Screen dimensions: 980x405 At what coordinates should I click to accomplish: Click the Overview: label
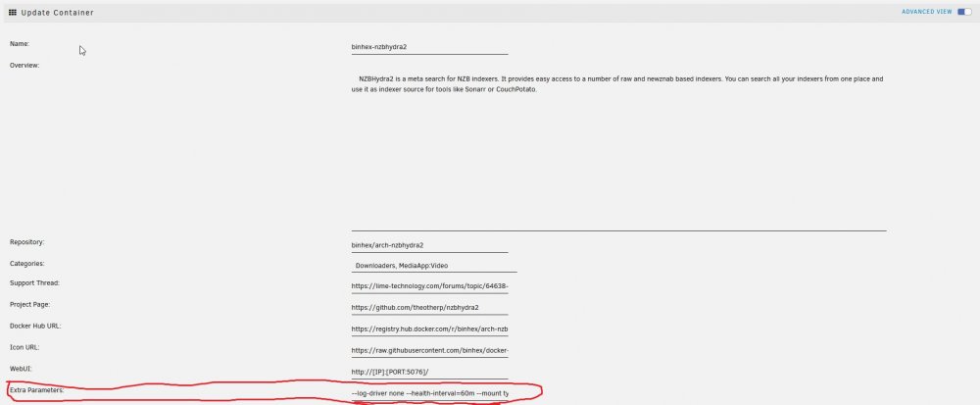pos(24,65)
